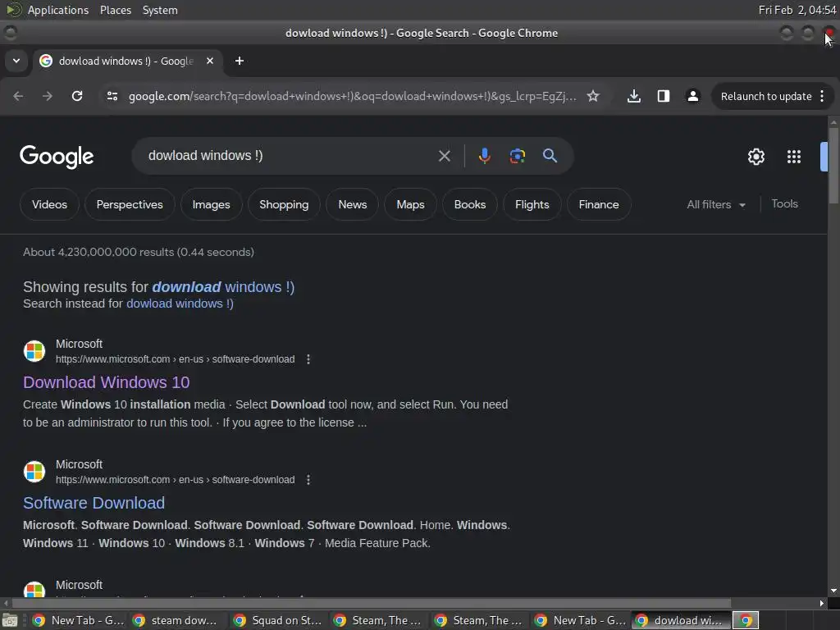Click Microsoft favicon of Download Windows 10 result

tap(34, 351)
